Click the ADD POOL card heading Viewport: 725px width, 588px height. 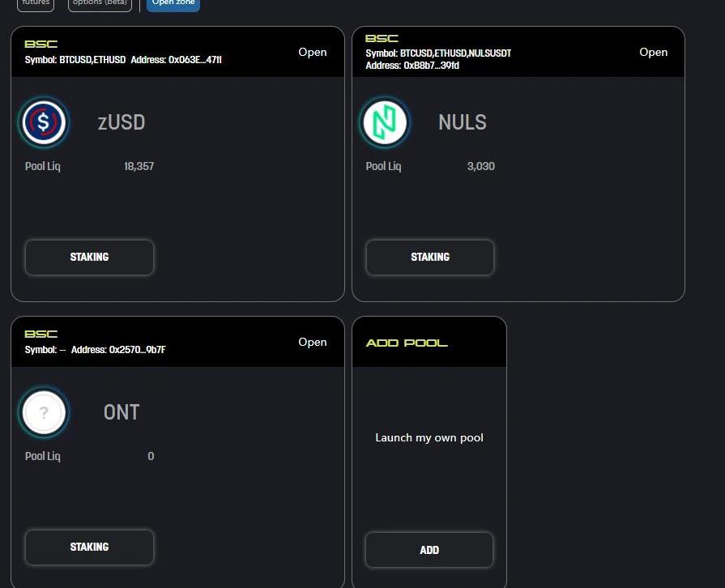(x=407, y=343)
